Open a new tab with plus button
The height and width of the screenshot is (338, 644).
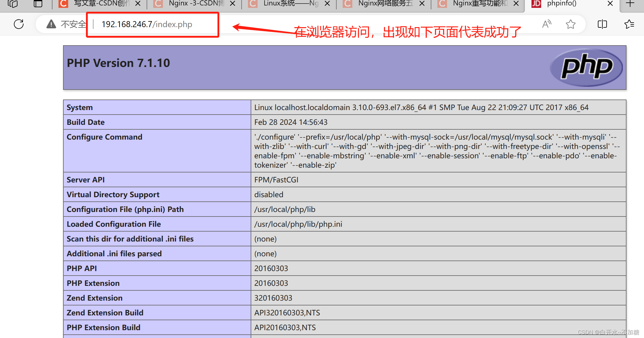pyautogui.click(x=630, y=4)
